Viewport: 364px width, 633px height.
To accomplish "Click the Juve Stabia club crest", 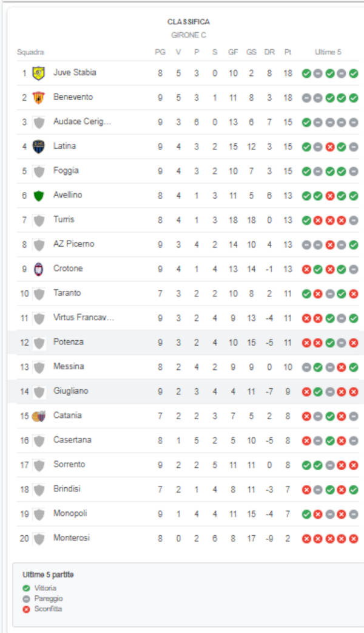I will click(x=39, y=73).
